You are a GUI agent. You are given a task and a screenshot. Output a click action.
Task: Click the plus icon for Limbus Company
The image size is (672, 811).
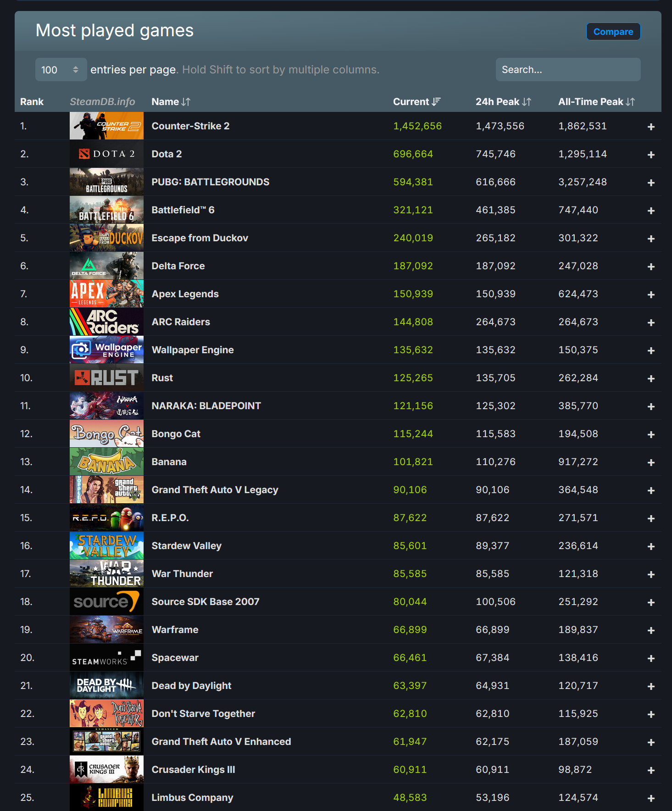coord(651,798)
